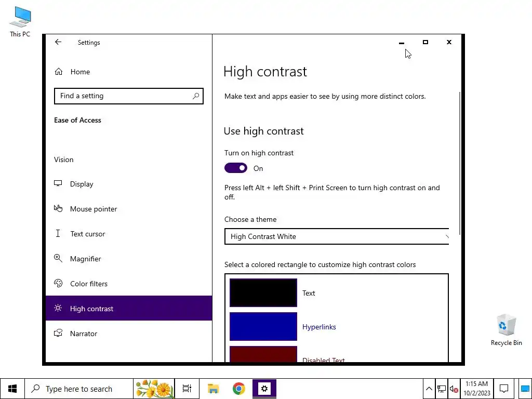Turn off the high contrast toggle
Viewport: 532px width, 399px height.
pyautogui.click(x=236, y=168)
